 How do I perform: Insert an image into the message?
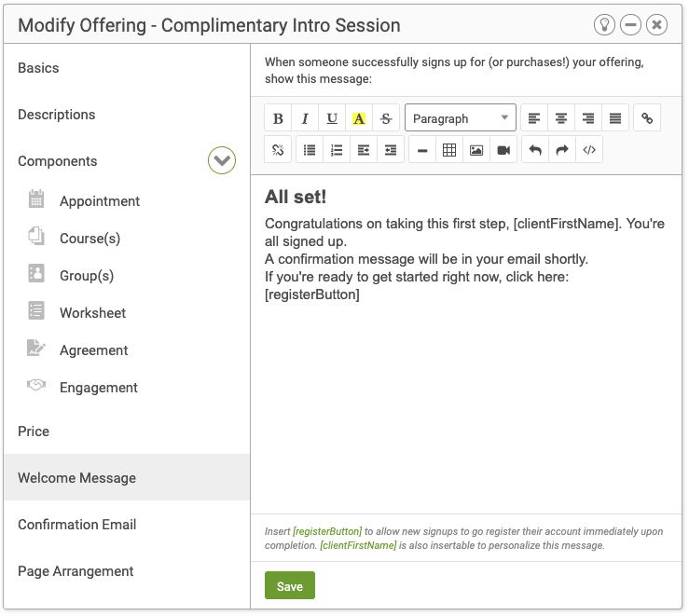476,150
